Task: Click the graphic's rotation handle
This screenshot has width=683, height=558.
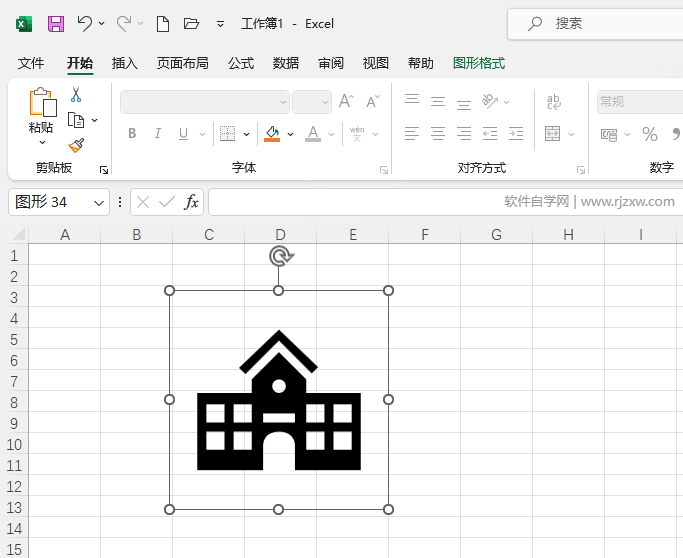Action: click(280, 256)
